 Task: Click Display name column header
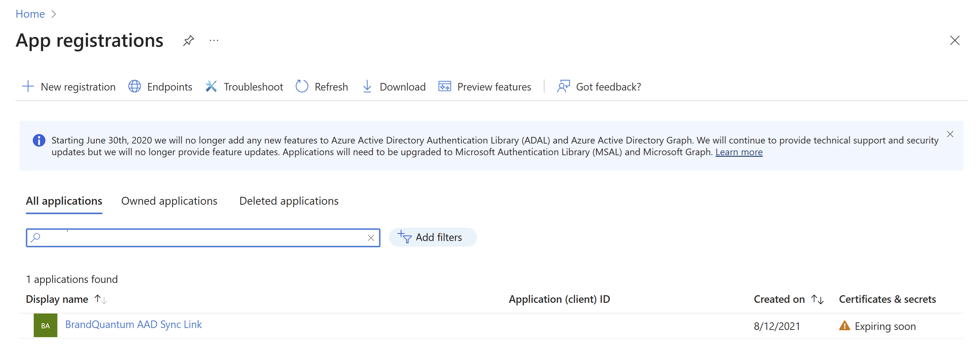pos(57,299)
